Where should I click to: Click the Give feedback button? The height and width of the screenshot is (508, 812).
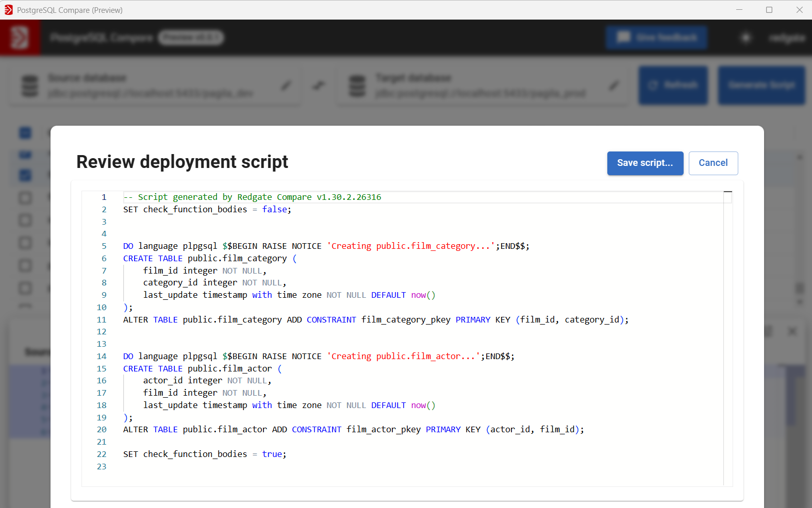click(656, 38)
